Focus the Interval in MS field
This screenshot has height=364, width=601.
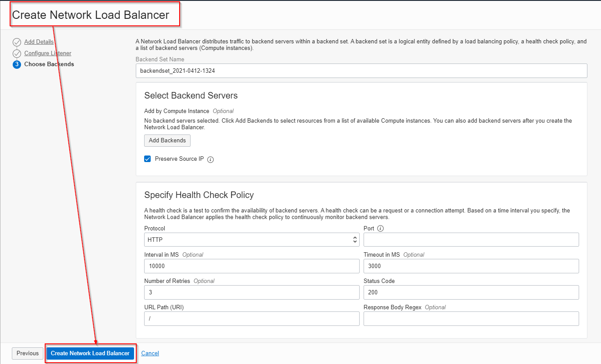(251, 266)
